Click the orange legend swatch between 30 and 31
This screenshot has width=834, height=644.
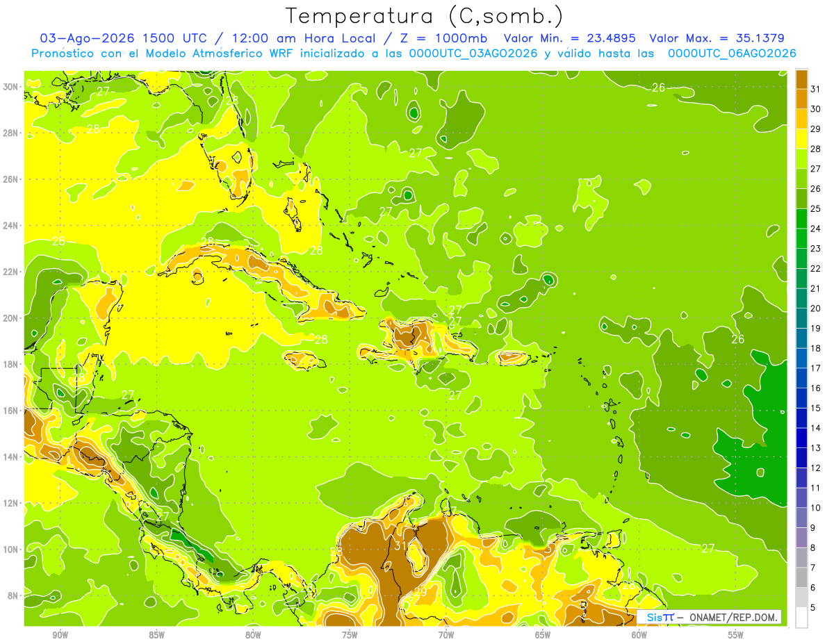pos(801,99)
